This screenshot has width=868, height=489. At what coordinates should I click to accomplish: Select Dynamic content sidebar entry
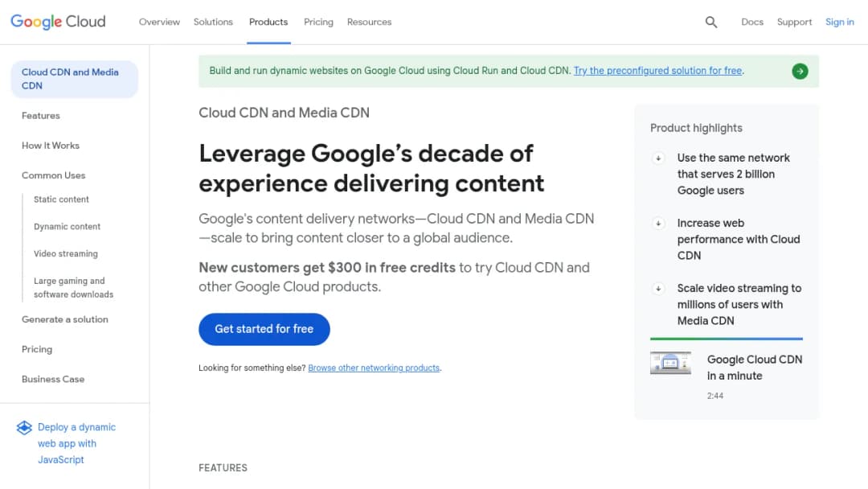coord(67,227)
